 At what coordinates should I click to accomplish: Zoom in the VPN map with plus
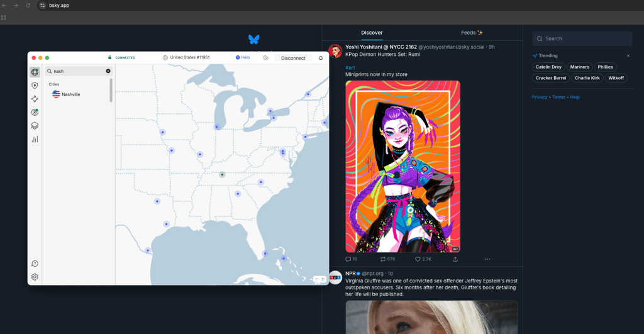323,279
